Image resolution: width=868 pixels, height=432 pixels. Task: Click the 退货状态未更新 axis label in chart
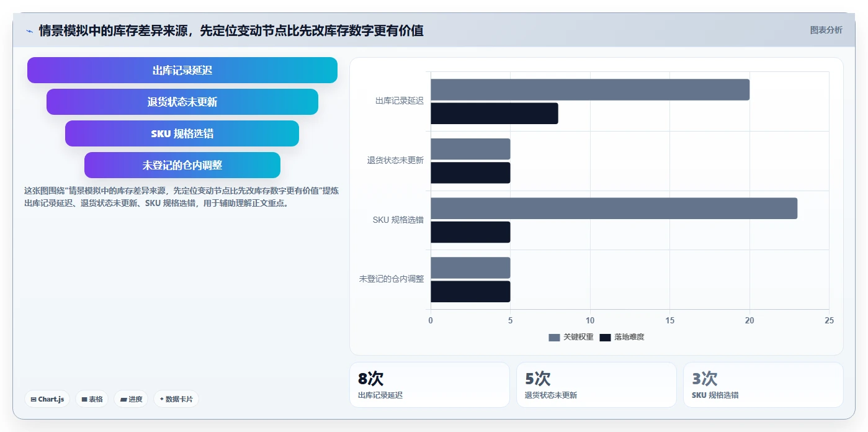pos(395,160)
